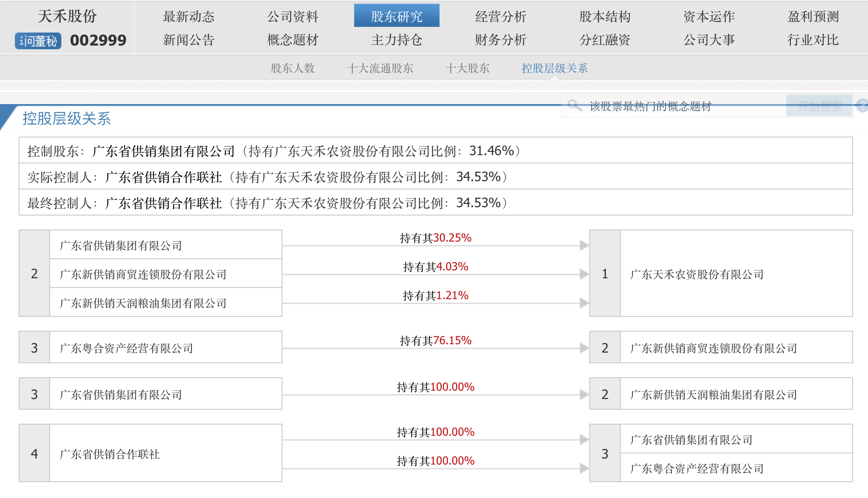868x498 pixels.
Task: Select the 概念题材 navigation item
Action: coord(293,40)
